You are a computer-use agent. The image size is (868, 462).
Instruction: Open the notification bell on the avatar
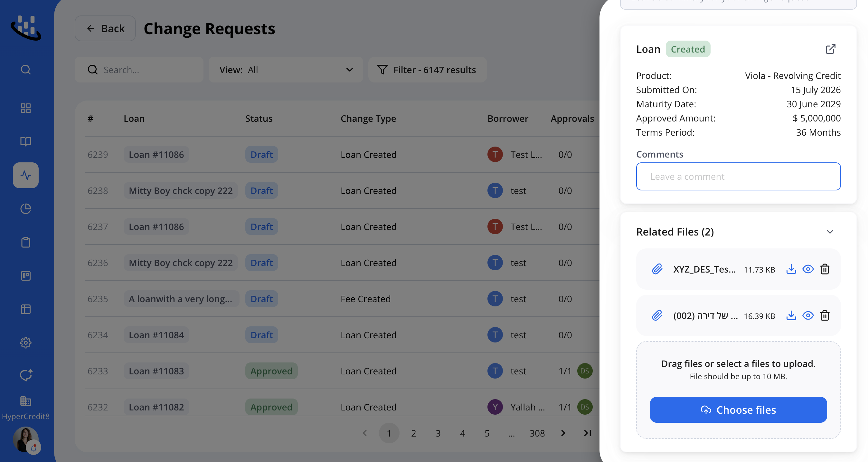point(34,448)
